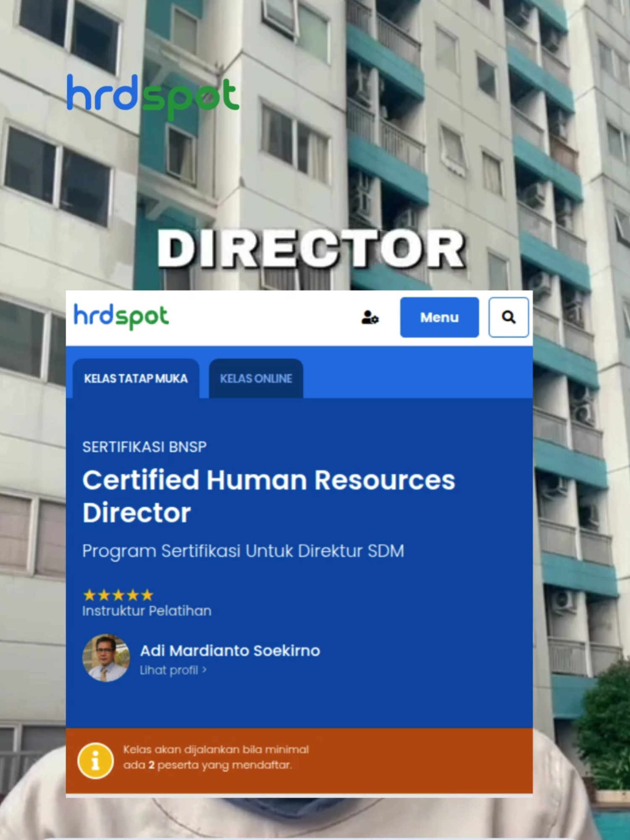Click the minimum participants notice text

click(216, 757)
